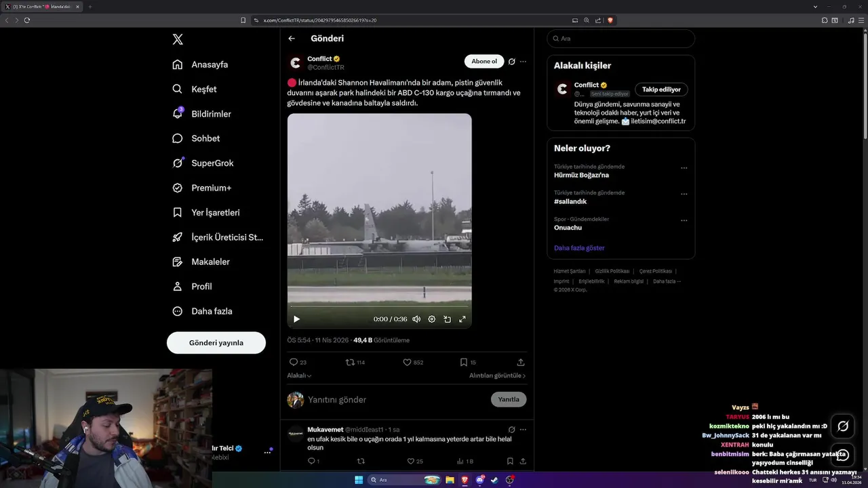Click the Yer İşaretleri bookmark icon
The image size is (868, 488).
[178, 212]
